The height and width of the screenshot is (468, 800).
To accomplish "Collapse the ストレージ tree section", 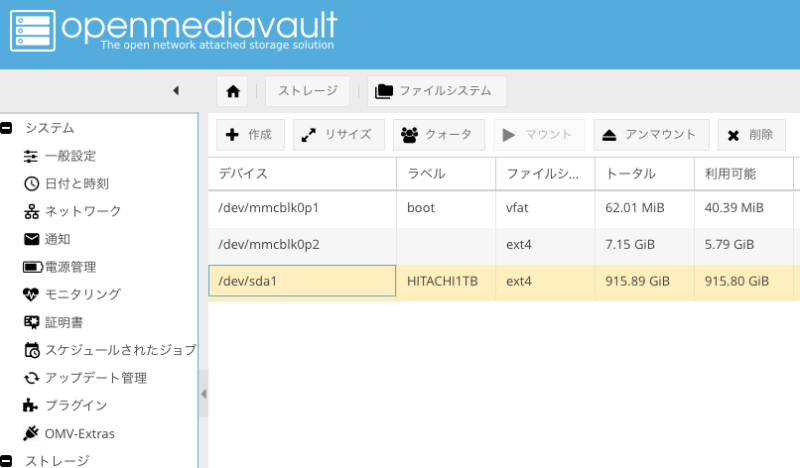I will click(x=6, y=460).
